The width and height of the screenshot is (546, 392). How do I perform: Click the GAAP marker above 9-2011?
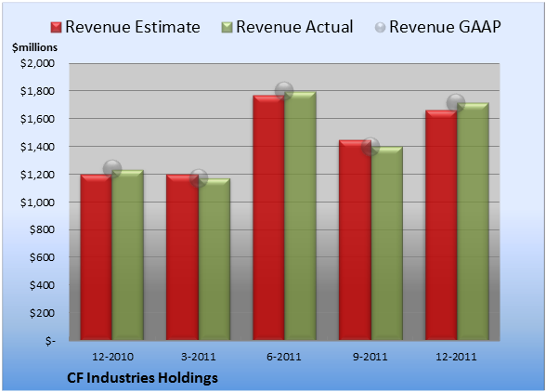[x=370, y=147]
